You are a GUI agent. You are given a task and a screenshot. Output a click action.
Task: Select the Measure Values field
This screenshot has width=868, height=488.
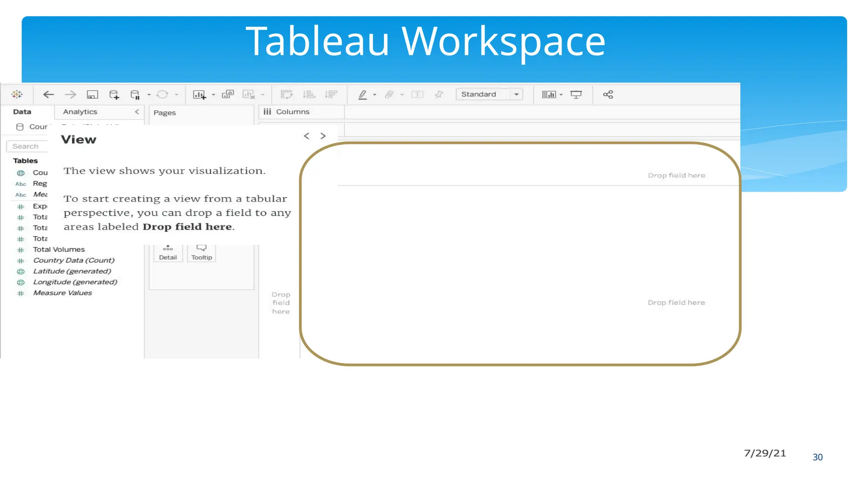tap(62, 293)
